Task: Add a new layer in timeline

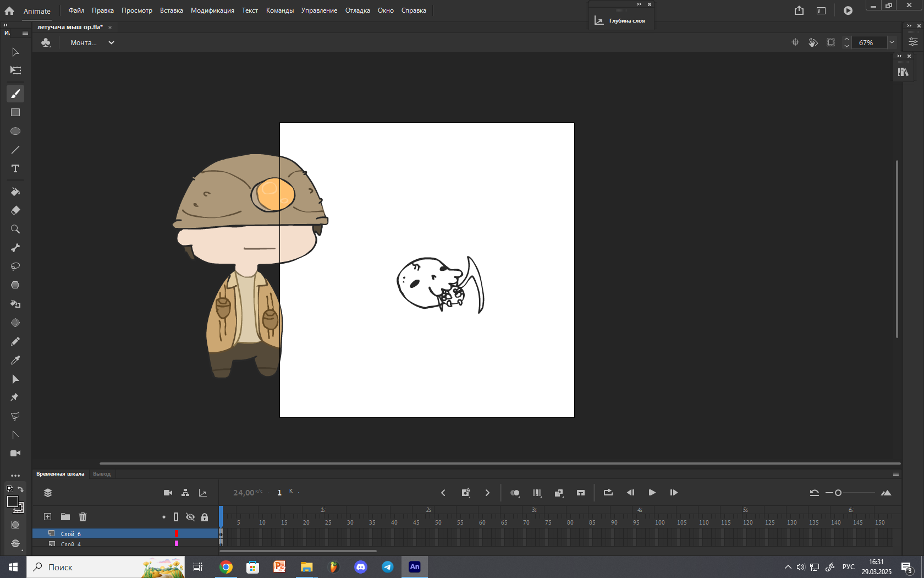Action: pyautogui.click(x=48, y=517)
